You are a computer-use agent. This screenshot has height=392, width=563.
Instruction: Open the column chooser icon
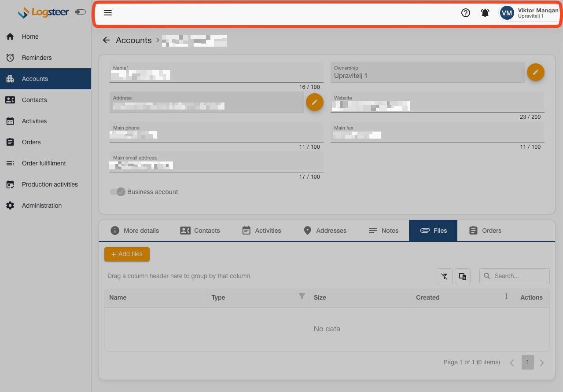[x=463, y=276]
